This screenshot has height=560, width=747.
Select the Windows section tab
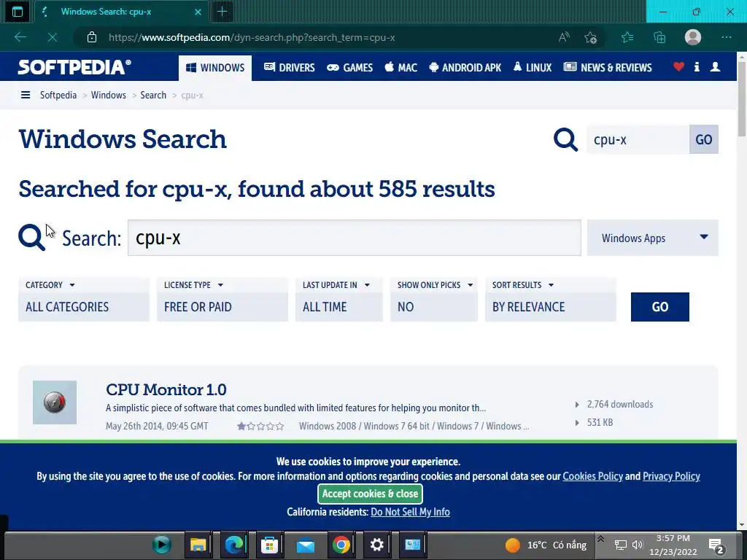pyautogui.click(x=215, y=68)
